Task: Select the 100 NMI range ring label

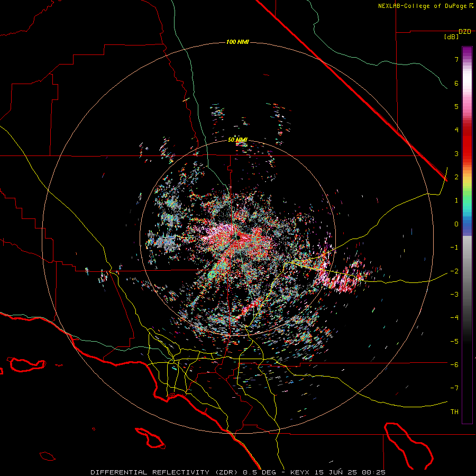Action: click(x=237, y=42)
